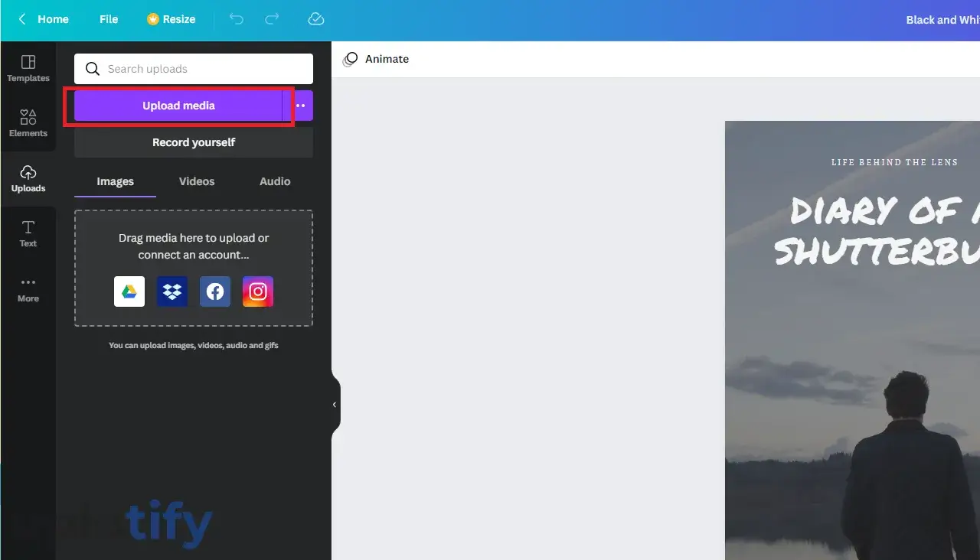This screenshot has height=560, width=980.
Task: Open the Text panel in sidebar
Action: coord(28,234)
